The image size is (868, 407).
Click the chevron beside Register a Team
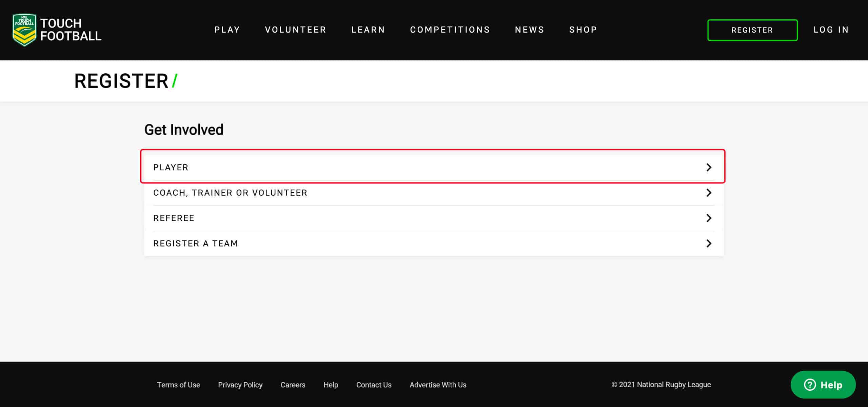point(709,244)
